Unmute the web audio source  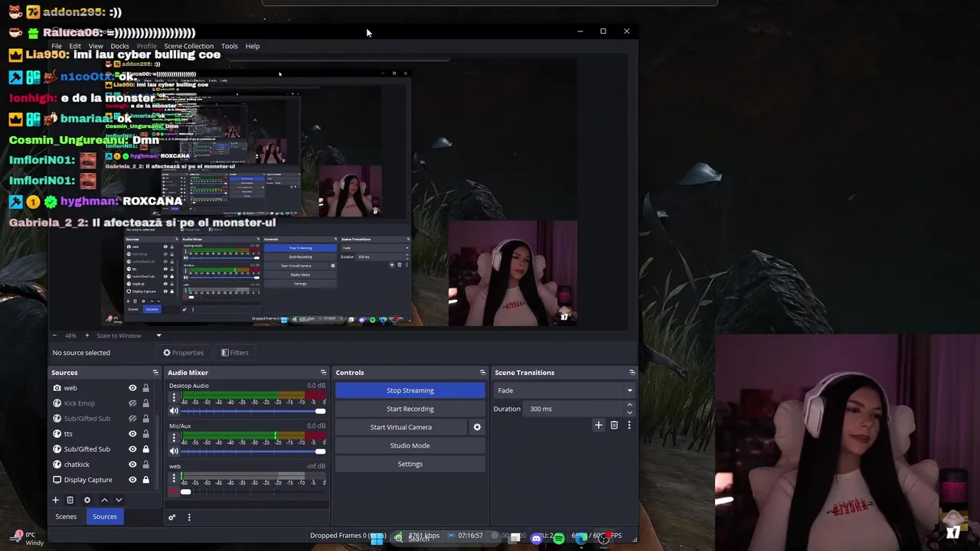point(174,491)
